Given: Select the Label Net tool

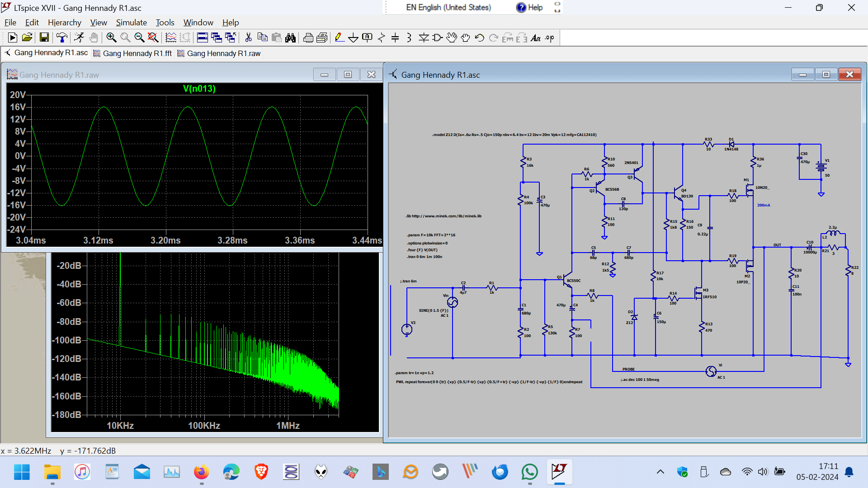Looking at the screenshot, I should point(368,38).
